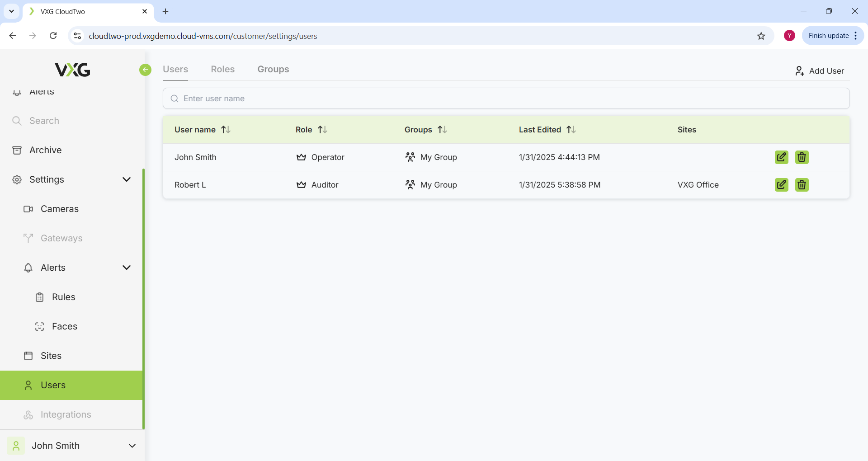Collapse the sidebar with green arrow
This screenshot has width=868, height=461.
pos(145,70)
